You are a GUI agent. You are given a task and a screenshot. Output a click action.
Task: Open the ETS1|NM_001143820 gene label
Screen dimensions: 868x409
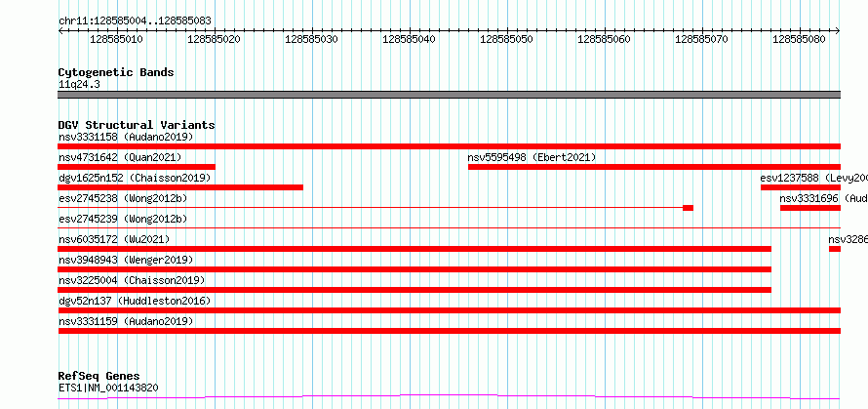(x=108, y=388)
